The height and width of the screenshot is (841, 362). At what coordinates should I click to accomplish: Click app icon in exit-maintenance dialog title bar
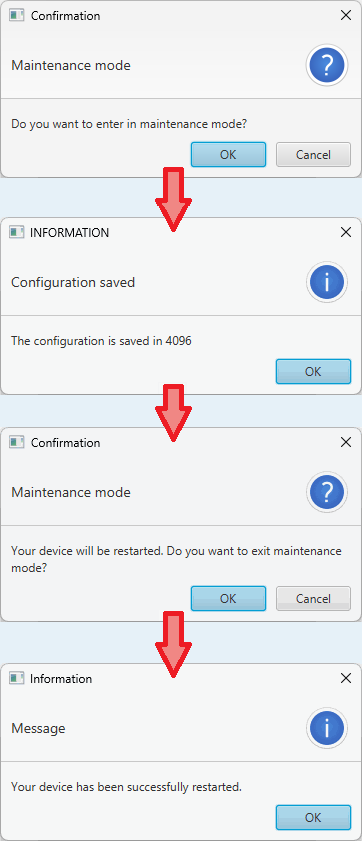[17, 442]
